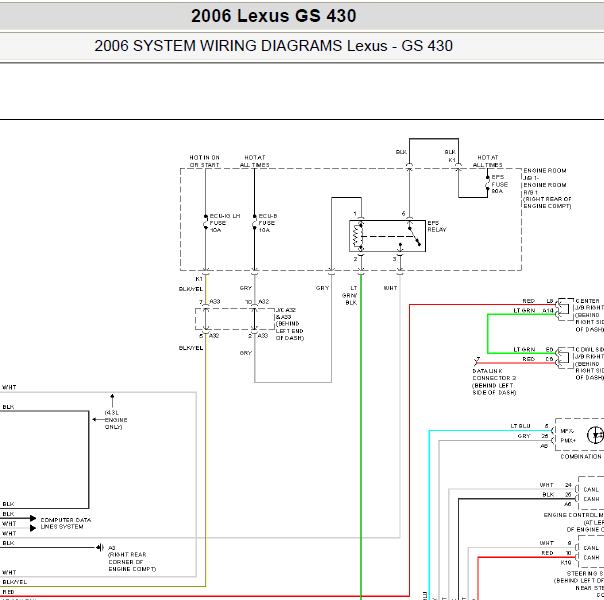Click the "A14" connector pin label
The height and width of the screenshot is (600, 604).
coord(548,310)
